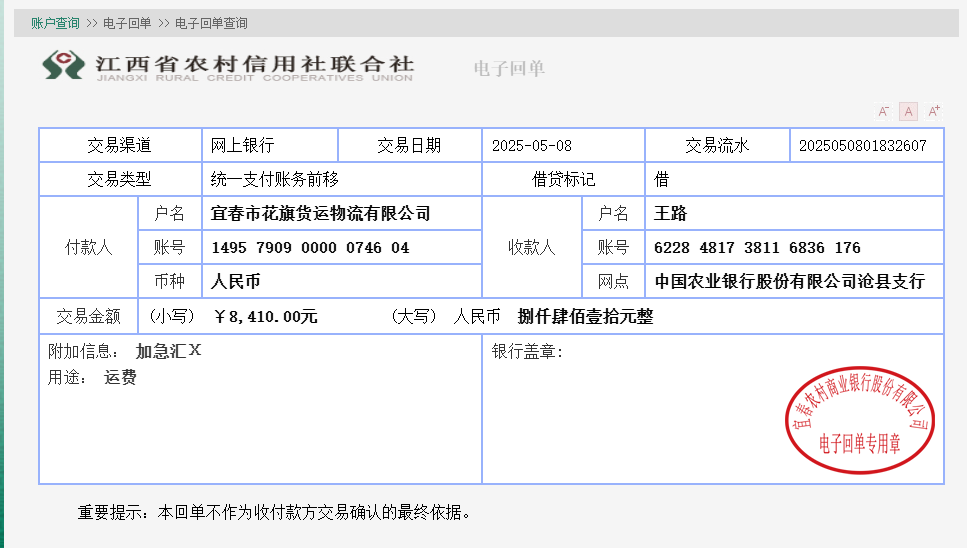Click the 收款人 label cell
Viewport: 967px width, 548px height.
tap(532, 247)
